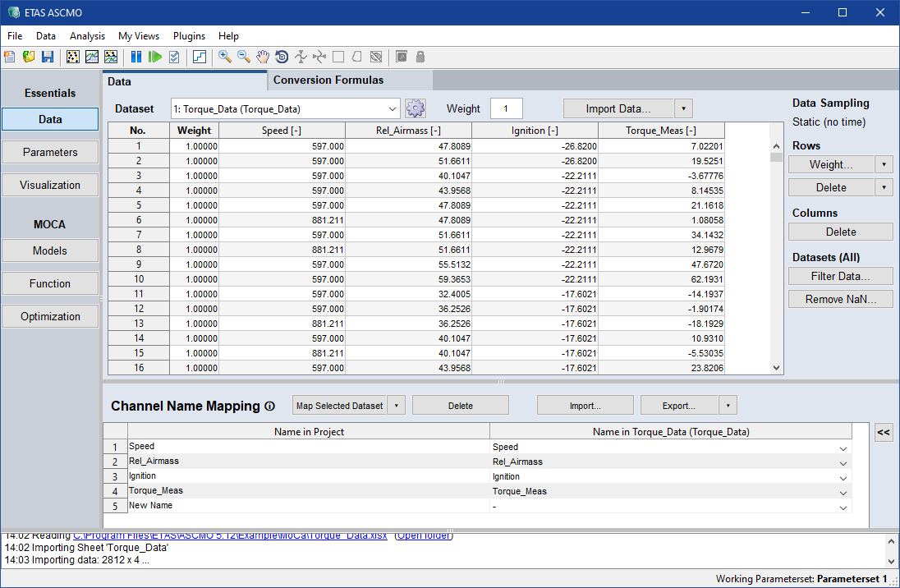900x588 pixels.
Task: Open the Data menu
Action: click(x=46, y=35)
